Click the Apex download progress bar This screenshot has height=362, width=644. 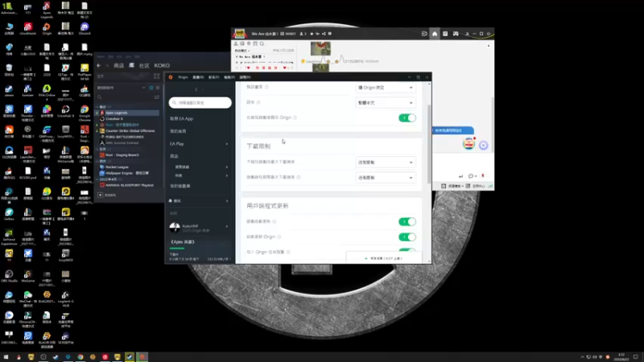pos(177,248)
